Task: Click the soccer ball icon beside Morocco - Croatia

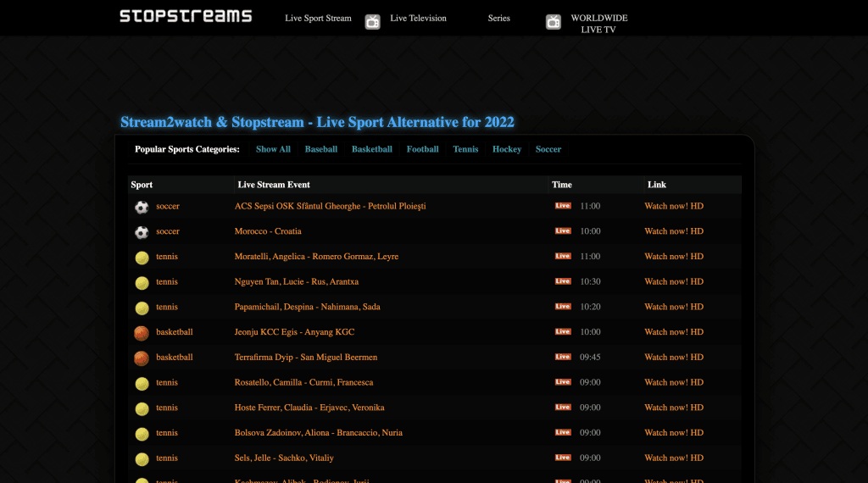Action: (x=142, y=232)
